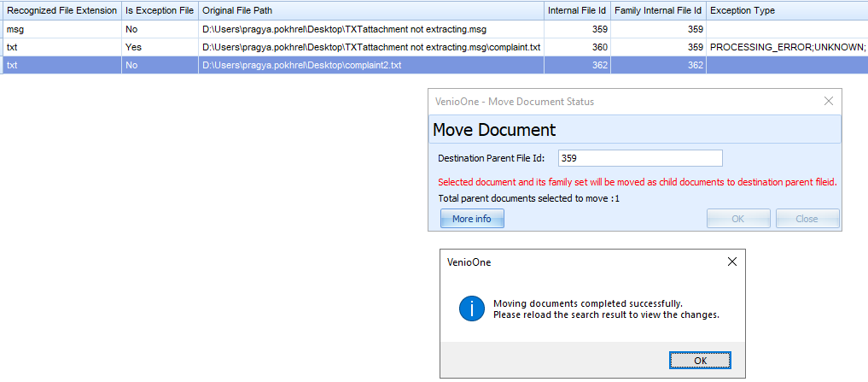
Task: Select the msg extension cell in first row
Action: point(61,29)
